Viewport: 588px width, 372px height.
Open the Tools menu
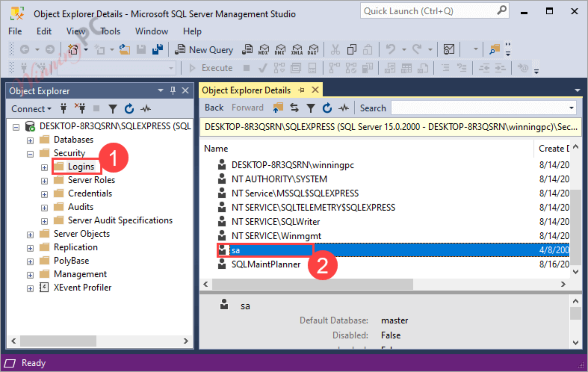[110, 31]
